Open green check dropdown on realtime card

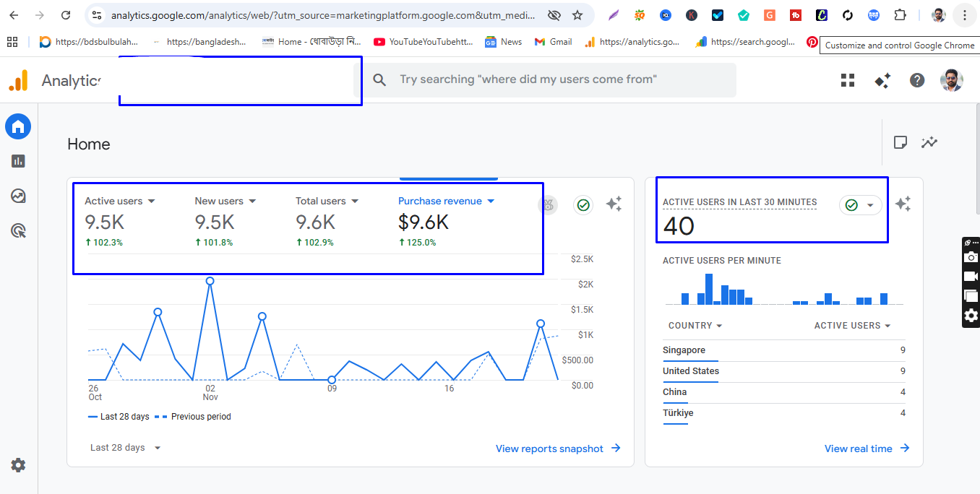click(x=861, y=205)
